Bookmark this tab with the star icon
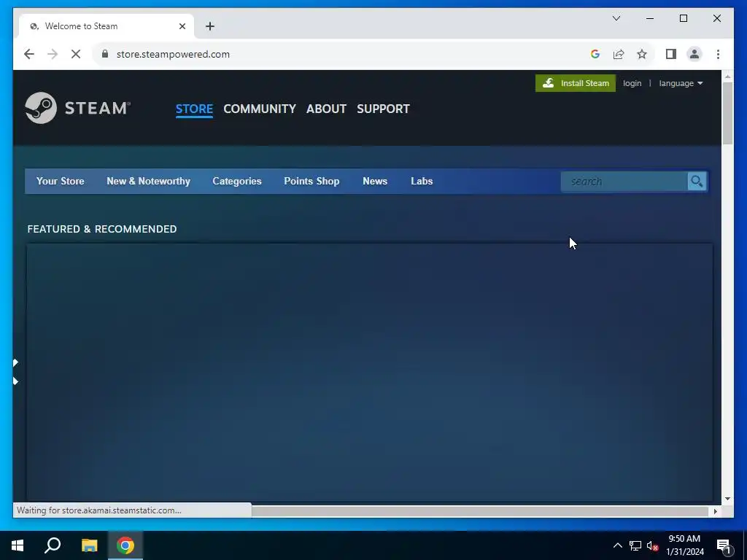Viewport: 747px width, 560px height. [642, 54]
